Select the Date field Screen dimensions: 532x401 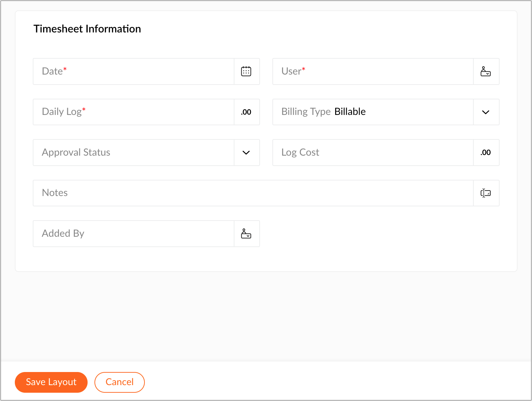pos(146,71)
